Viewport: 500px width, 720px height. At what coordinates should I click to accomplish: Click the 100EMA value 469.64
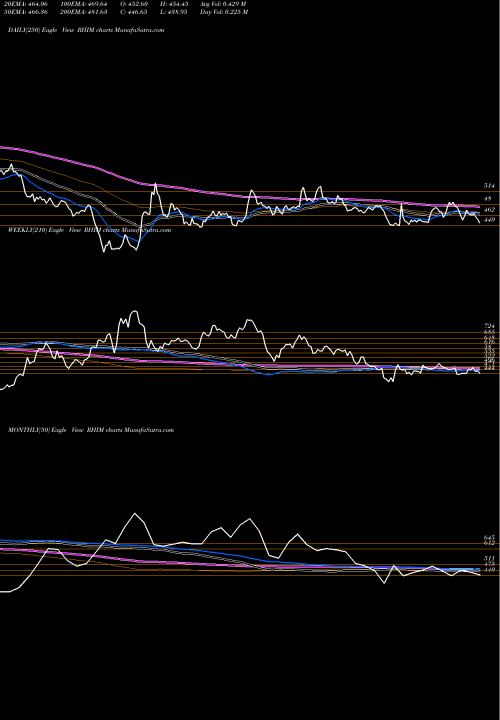click(83, 4)
